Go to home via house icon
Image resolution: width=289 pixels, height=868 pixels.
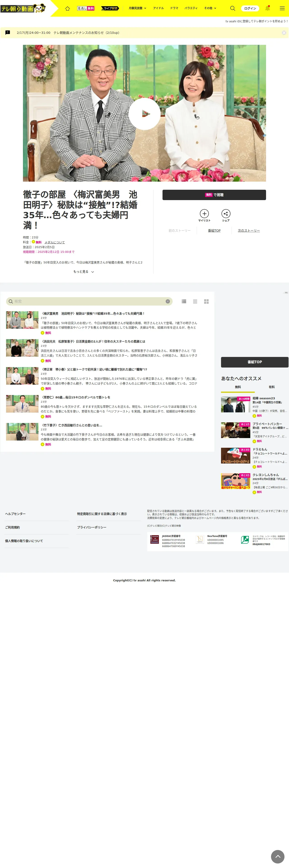68,8
